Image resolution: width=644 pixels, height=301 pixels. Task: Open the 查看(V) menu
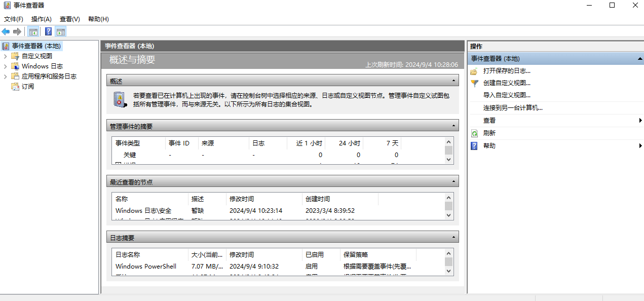click(69, 19)
